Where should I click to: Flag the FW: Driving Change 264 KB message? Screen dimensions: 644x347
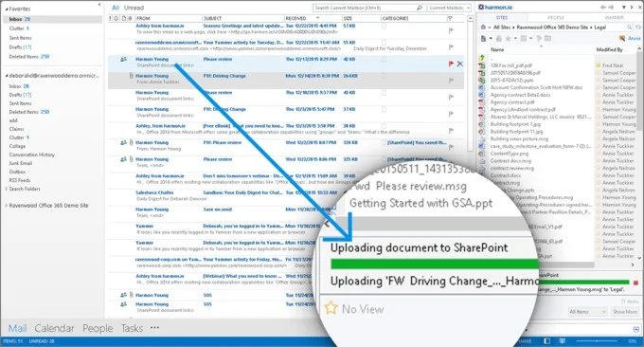coord(451,81)
